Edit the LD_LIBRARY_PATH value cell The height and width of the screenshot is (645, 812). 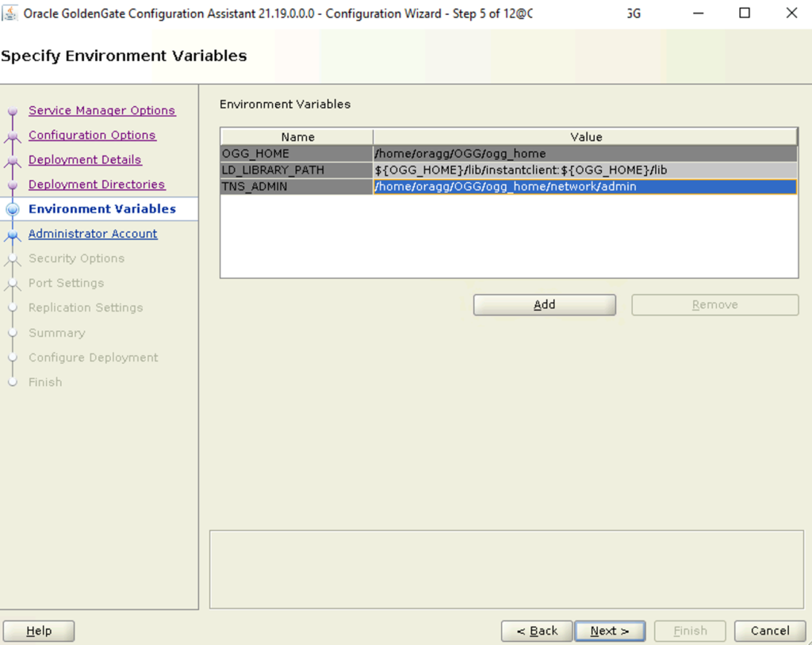[585, 170]
